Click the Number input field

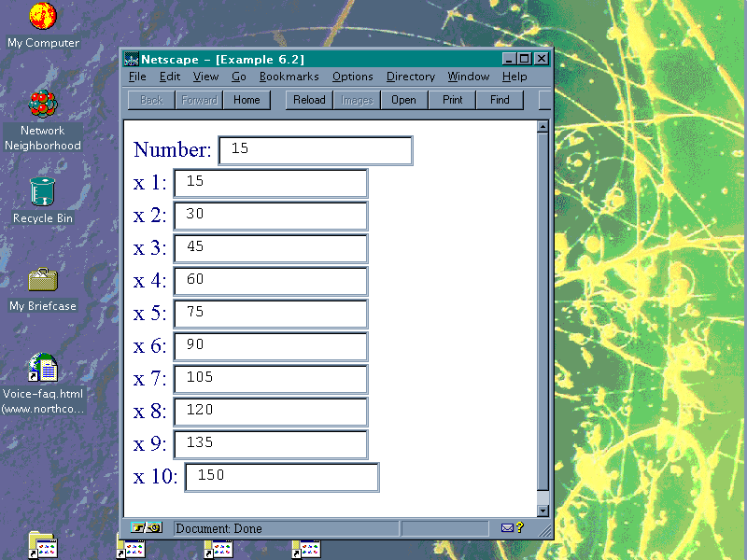point(315,150)
